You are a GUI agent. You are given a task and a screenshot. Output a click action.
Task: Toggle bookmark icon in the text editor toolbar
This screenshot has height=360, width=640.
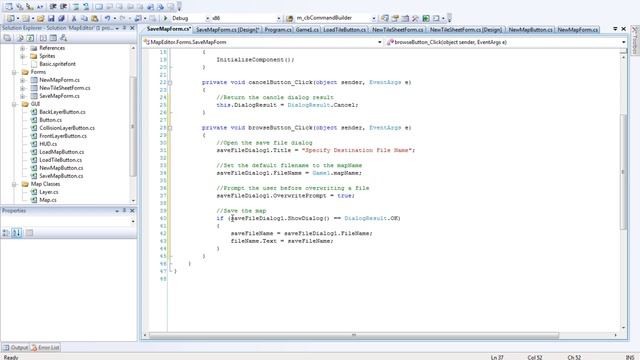(x=99, y=7)
